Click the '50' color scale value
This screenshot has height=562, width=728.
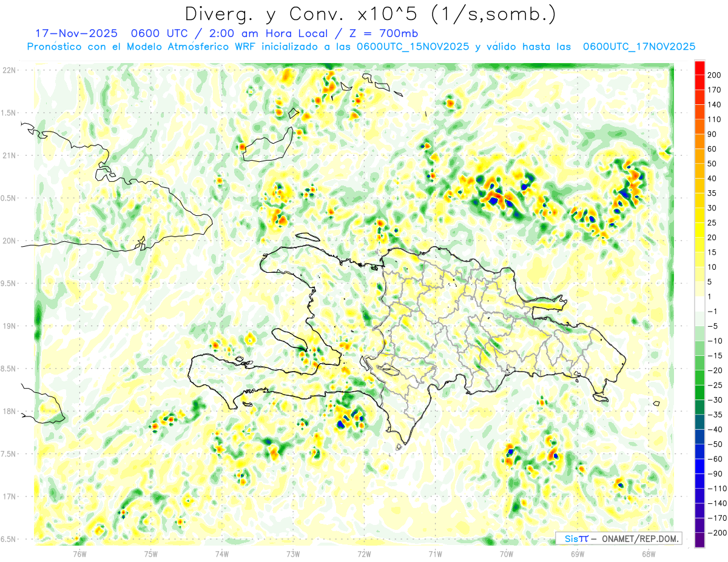click(712, 164)
